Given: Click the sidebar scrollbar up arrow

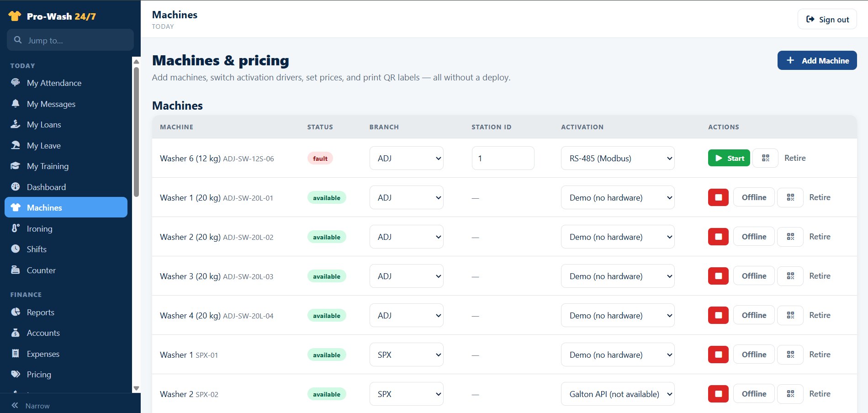Looking at the screenshot, I should (x=136, y=61).
